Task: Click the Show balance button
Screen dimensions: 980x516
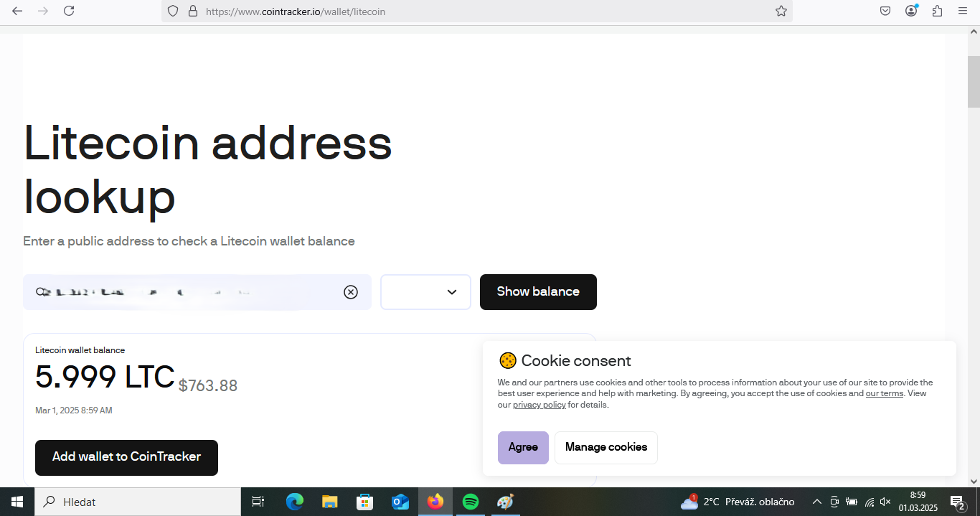Action: point(538,292)
